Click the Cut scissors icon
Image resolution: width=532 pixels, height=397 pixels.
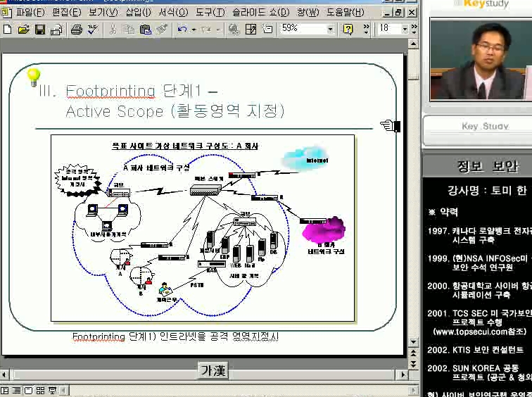[112, 30]
